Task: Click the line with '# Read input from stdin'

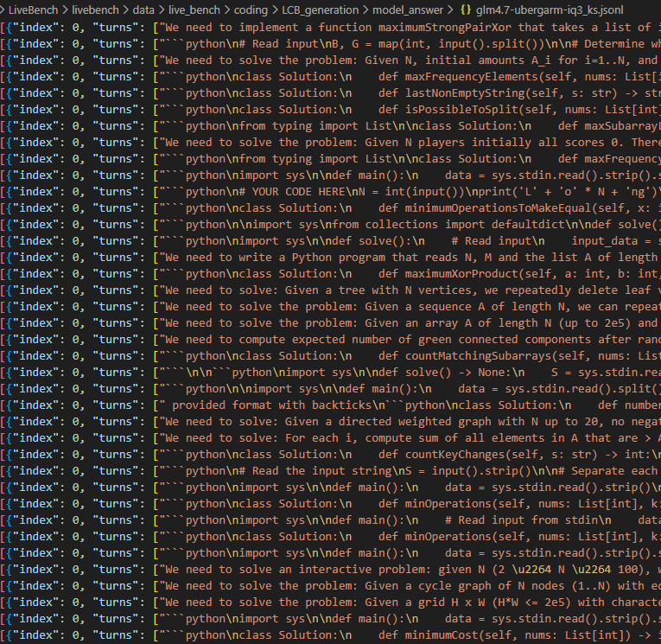Action: (330, 521)
